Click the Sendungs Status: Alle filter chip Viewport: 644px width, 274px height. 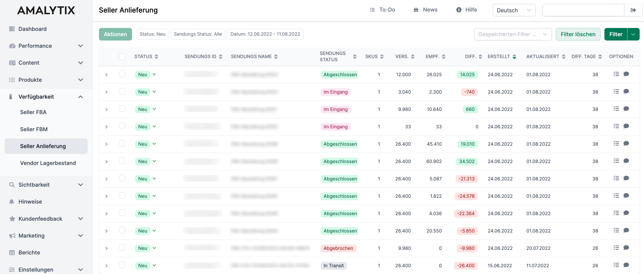[x=198, y=34]
